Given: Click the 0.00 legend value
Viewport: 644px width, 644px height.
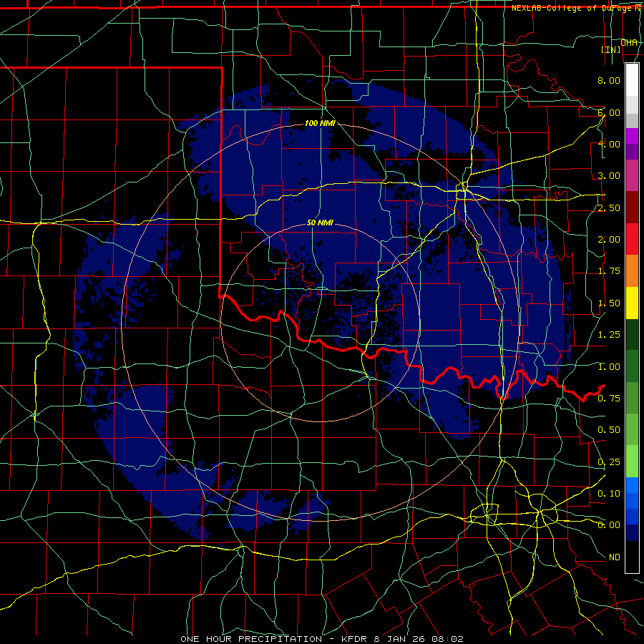Looking at the screenshot, I should click(x=609, y=525).
